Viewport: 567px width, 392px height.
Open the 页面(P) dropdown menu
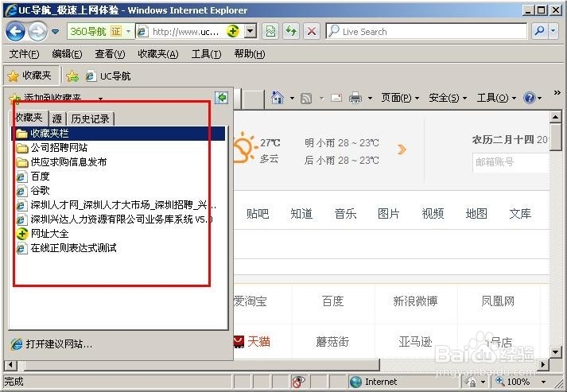click(400, 98)
